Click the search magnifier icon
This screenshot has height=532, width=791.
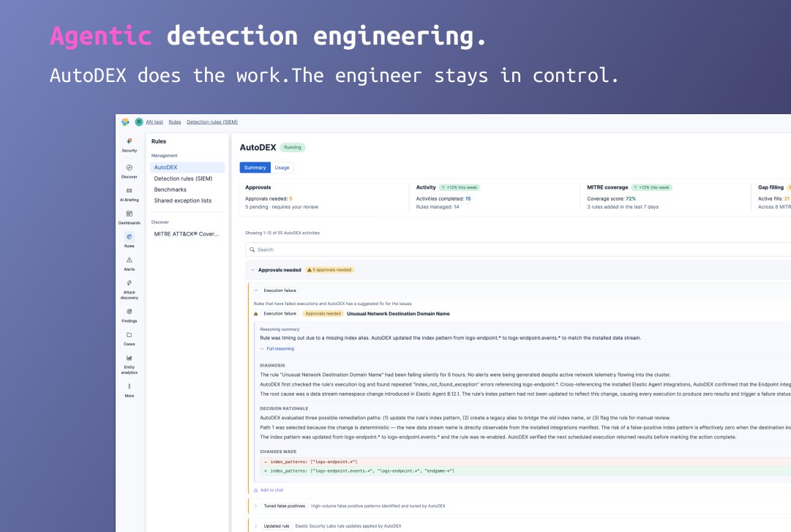point(252,250)
